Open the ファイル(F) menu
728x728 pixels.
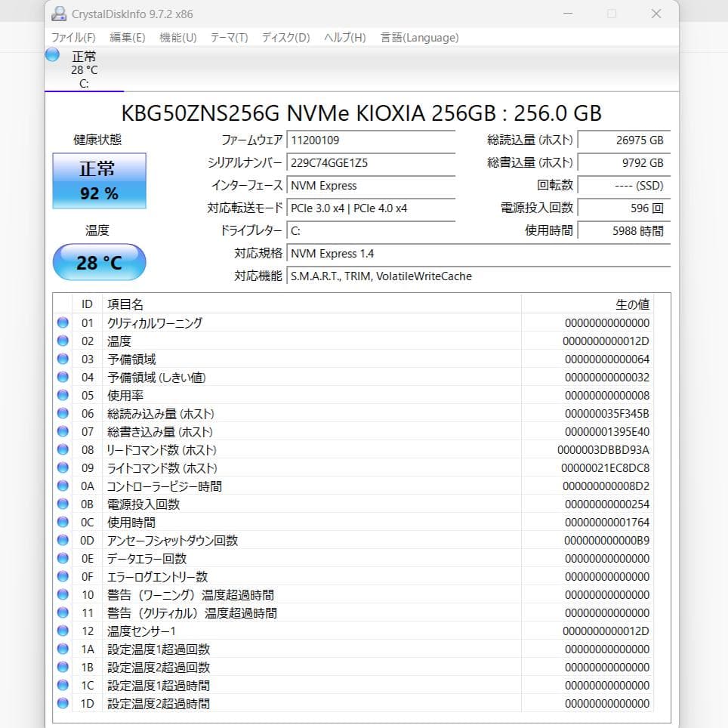click(x=73, y=37)
